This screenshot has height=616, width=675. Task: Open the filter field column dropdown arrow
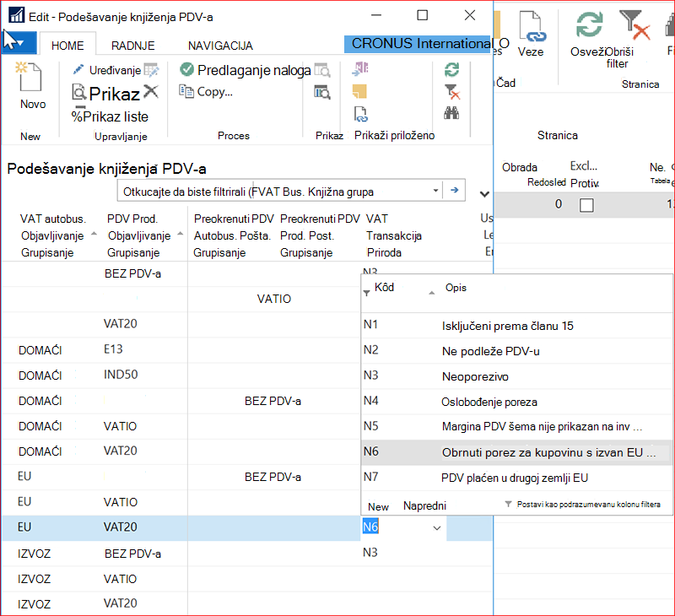[x=435, y=190]
